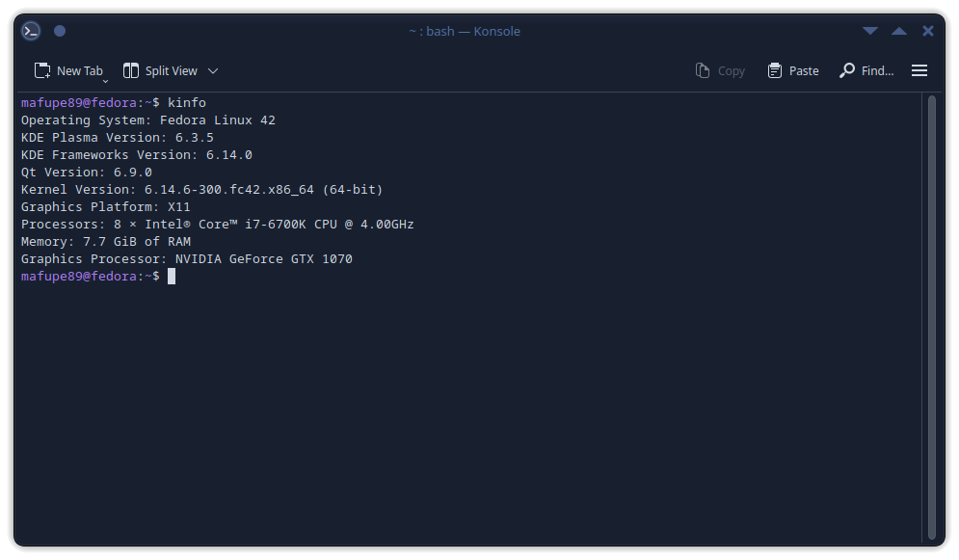Maximize the Konsole window
The image size is (959, 560).
[x=899, y=31]
